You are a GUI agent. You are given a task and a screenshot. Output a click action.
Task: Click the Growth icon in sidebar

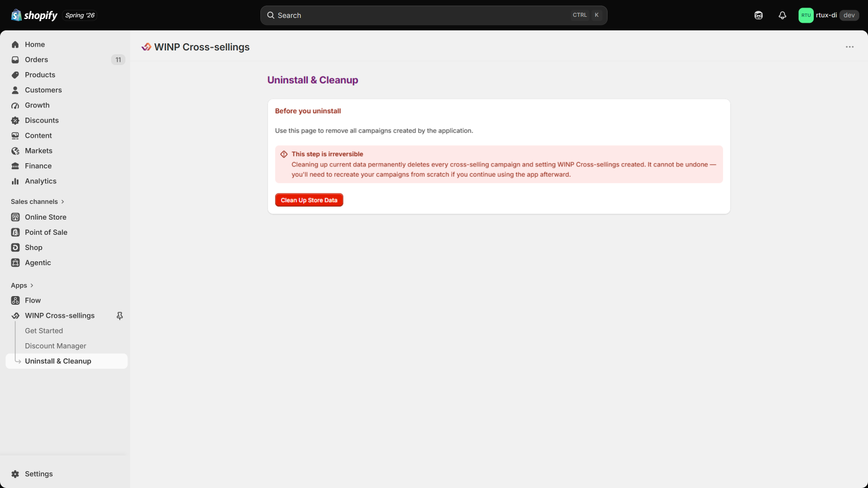tap(15, 105)
